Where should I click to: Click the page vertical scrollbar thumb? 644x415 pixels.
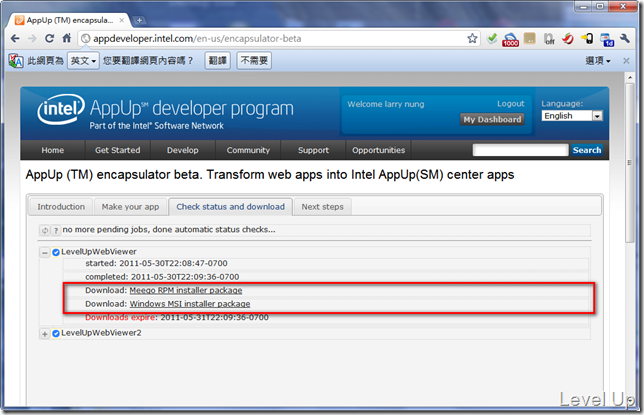click(629, 163)
